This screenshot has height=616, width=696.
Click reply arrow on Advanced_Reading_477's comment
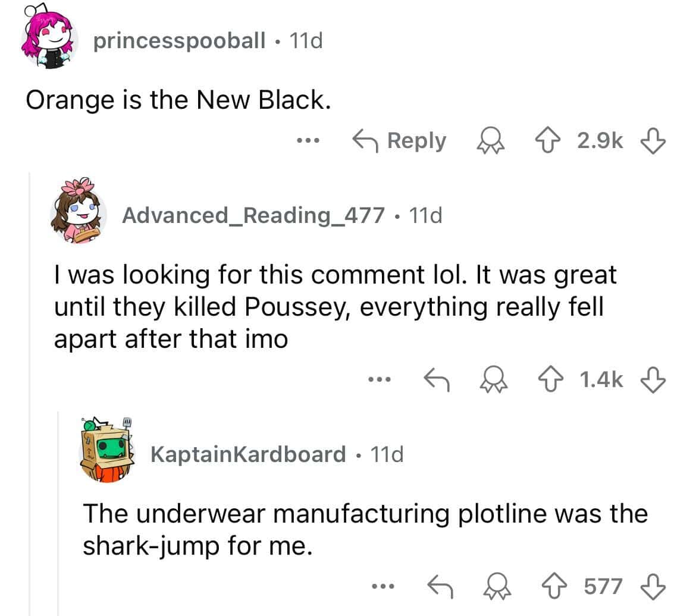(x=436, y=378)
